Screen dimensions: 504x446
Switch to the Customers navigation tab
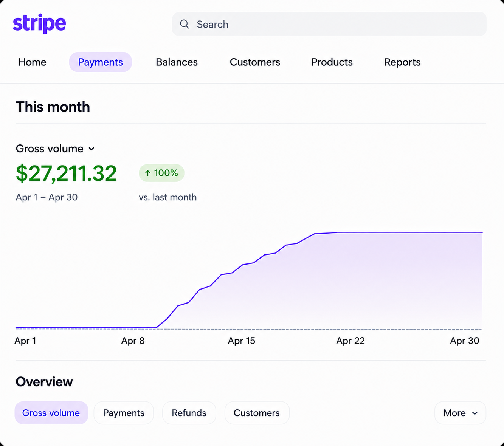(255, 62)
